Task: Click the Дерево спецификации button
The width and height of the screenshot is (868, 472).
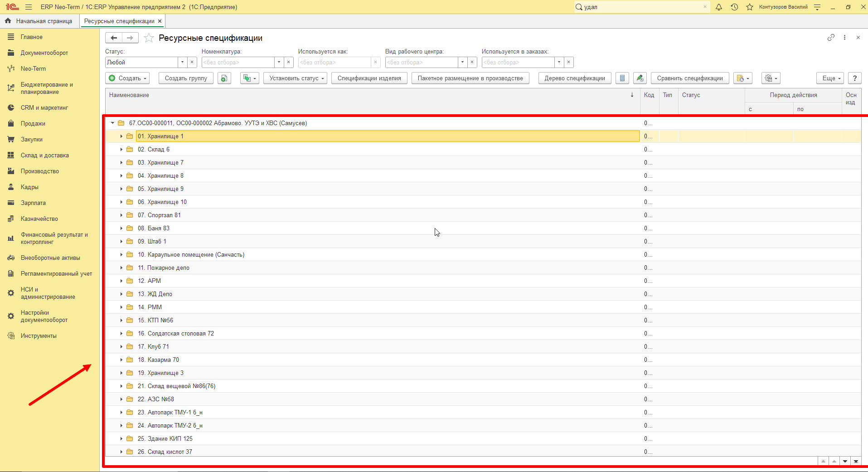Action: point(575,78)
